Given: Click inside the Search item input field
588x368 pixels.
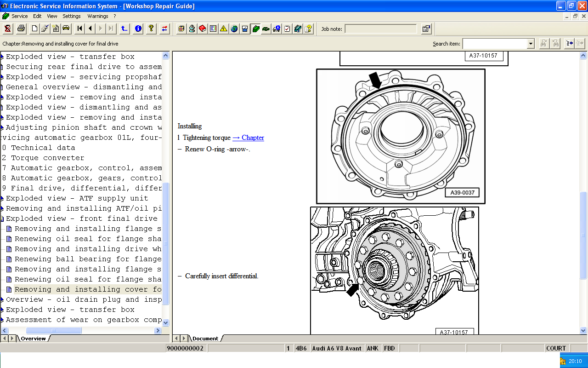Looking at the screenshot, I should point(495,44).
